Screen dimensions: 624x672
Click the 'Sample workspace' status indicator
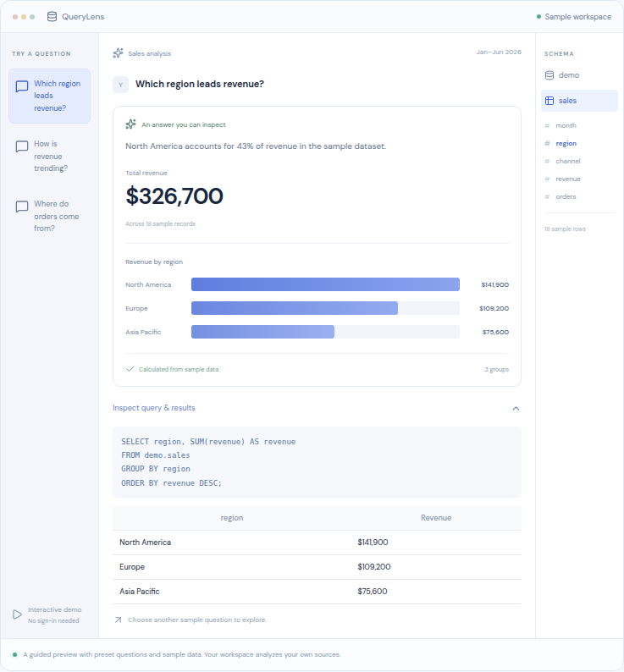[574, 17]
